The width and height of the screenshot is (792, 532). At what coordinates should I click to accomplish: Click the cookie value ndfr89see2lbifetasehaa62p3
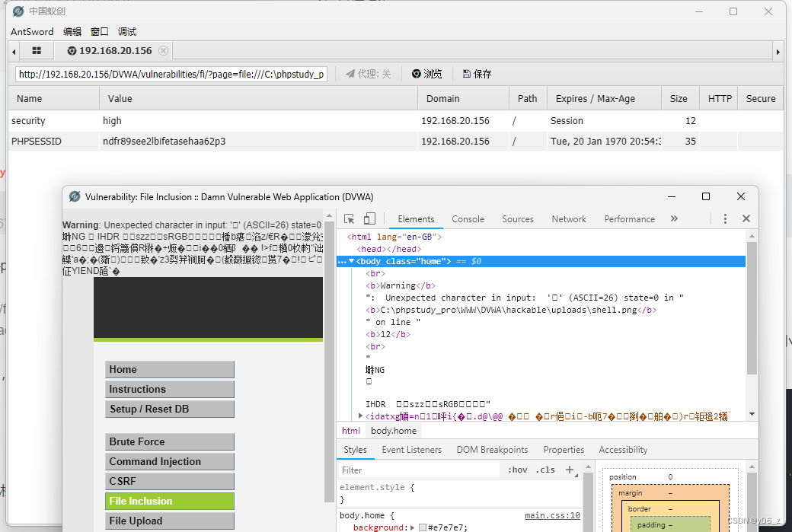coord(164,142)
